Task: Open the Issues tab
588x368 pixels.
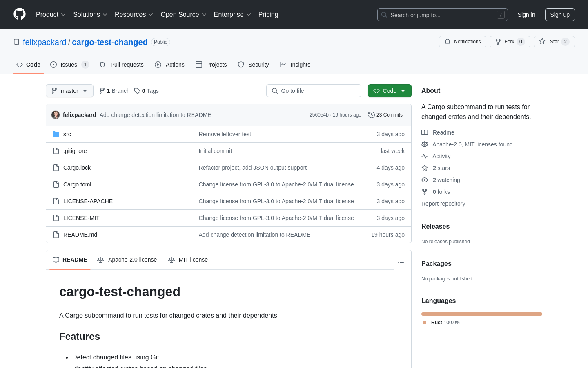Action: (x=69, y=65)
